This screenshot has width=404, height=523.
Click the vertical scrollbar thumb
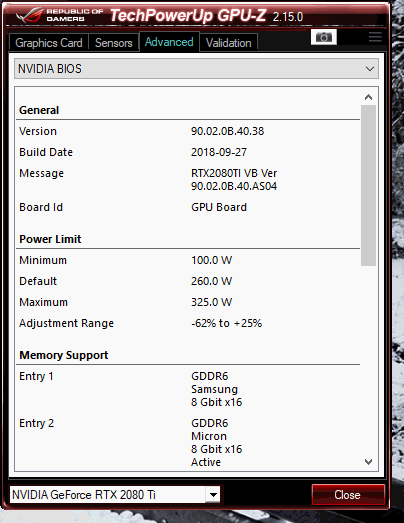point(368,185)
